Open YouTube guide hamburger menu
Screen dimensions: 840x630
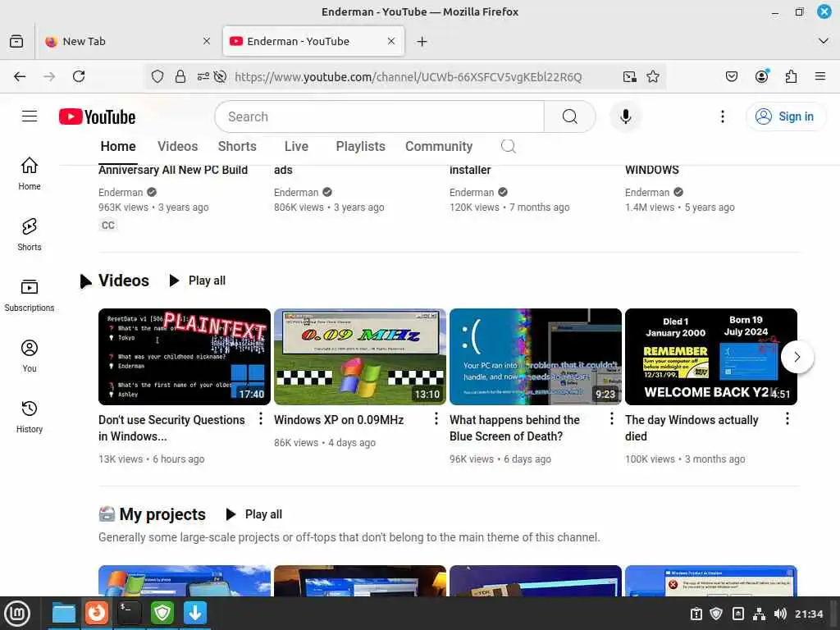coord(30,116)
